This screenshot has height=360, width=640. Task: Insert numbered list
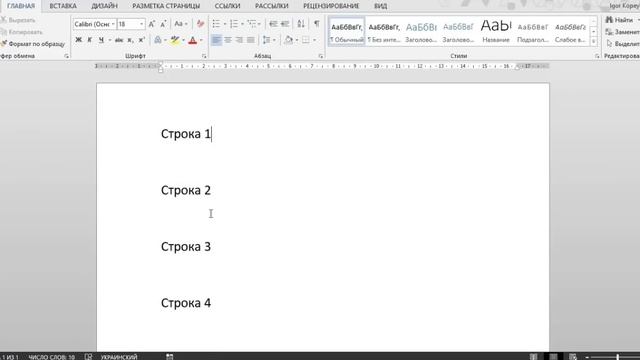point(234,24)
